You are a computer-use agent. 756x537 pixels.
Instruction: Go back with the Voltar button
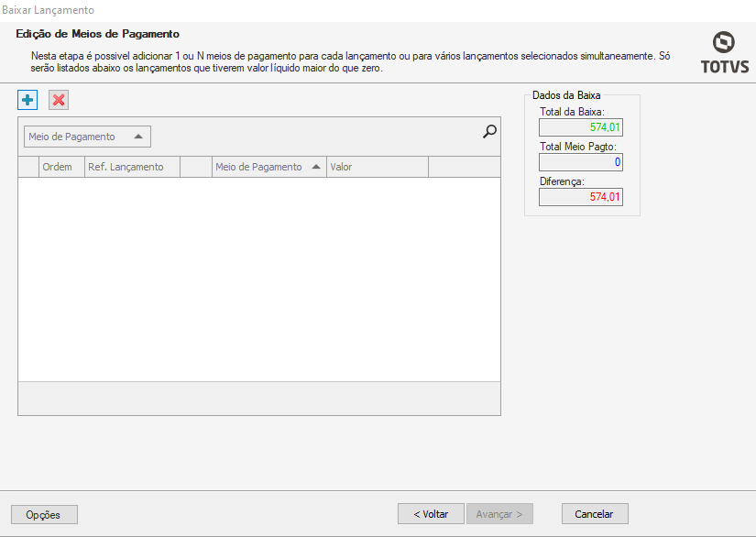[431, 514]
